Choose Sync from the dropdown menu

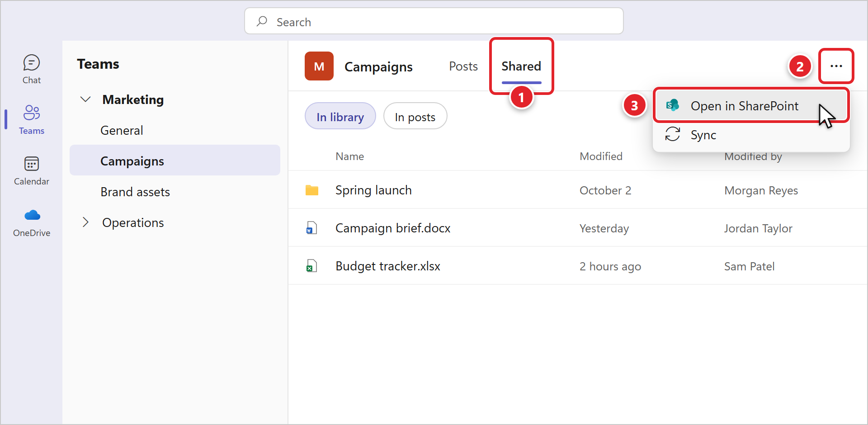pyautogui.click(x=751, y=135)
